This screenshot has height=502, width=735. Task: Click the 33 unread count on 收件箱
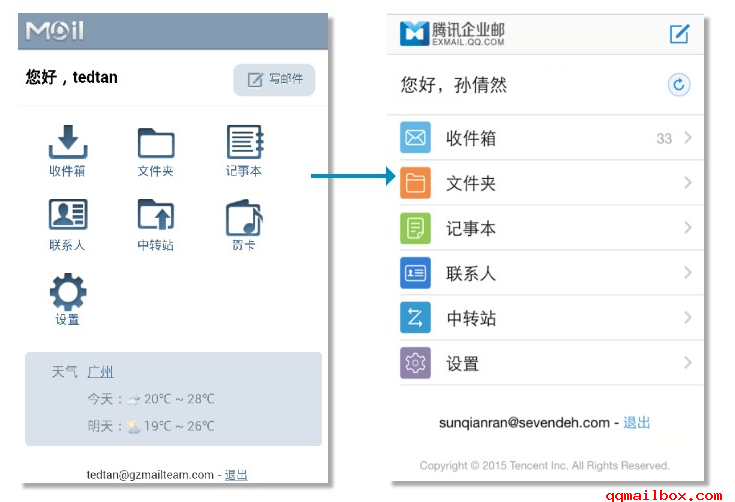(x=664, y=138)
